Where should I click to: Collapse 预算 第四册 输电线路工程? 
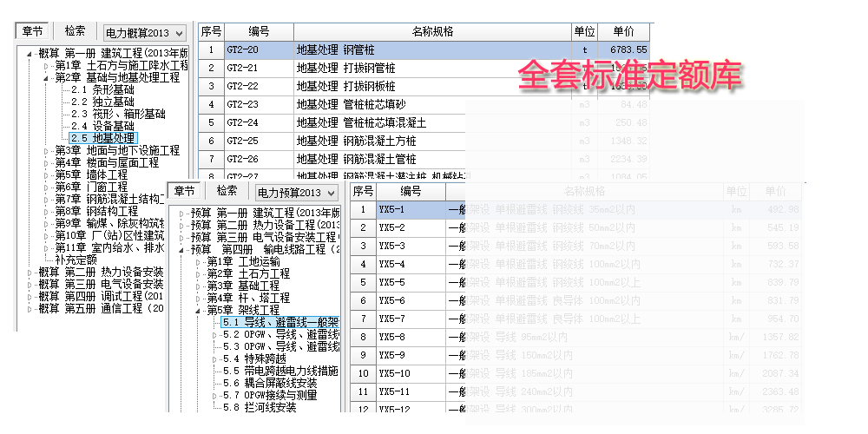click(x=181, y=250)
